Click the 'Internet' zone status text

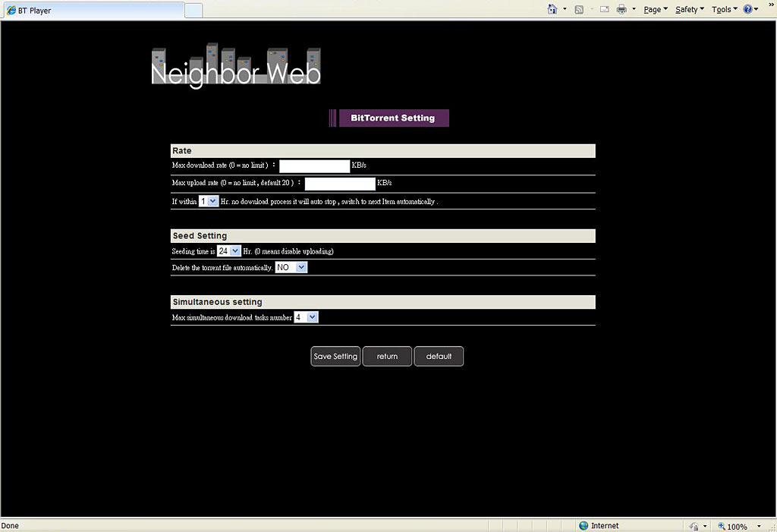coord(605,526)
